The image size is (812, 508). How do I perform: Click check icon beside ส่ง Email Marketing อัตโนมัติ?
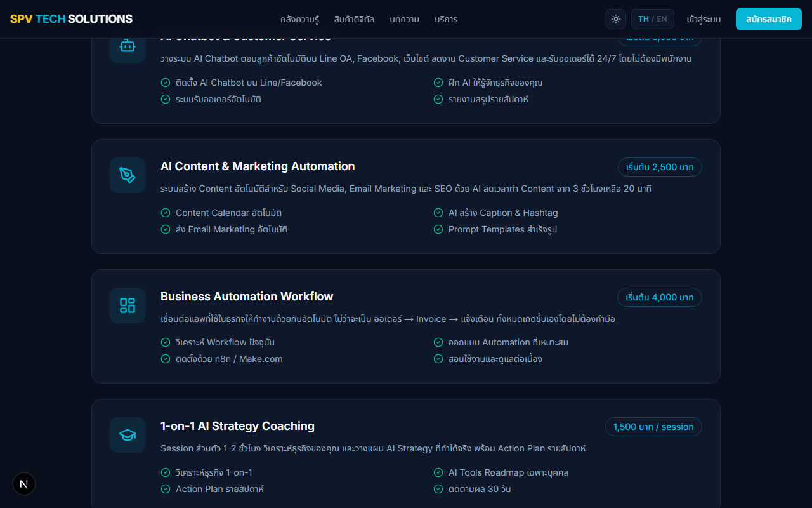tap(166, 229)
